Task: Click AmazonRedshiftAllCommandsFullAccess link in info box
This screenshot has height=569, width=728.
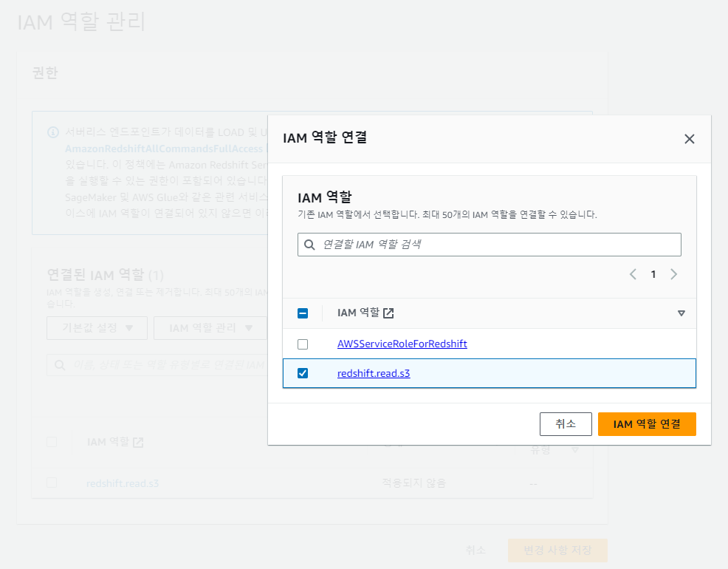Action: tap(164, 149)
